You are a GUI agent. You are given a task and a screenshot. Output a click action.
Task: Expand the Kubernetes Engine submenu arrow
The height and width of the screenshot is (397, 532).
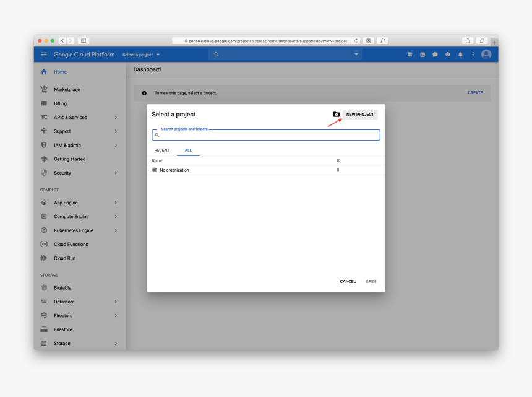(116, 230)
